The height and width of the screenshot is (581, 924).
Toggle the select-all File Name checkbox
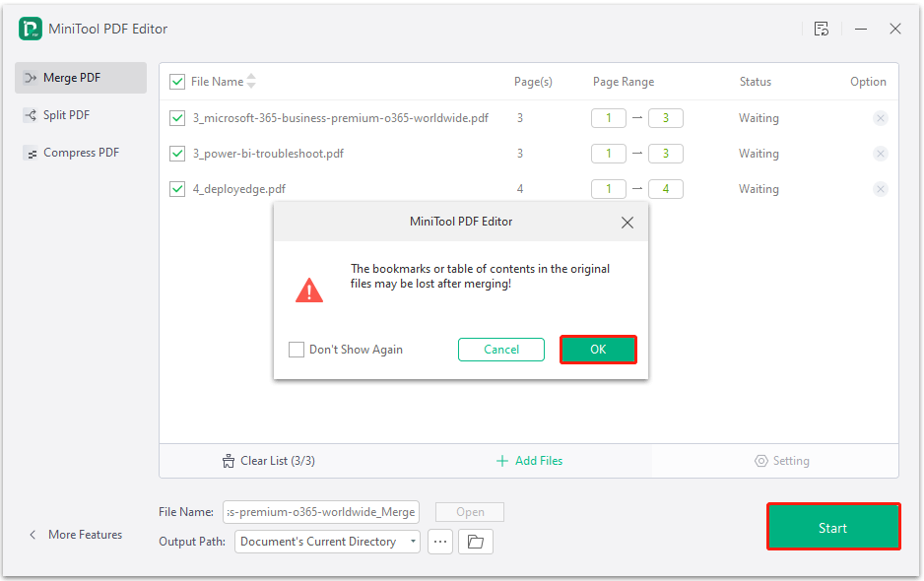[x=177, y=82]
